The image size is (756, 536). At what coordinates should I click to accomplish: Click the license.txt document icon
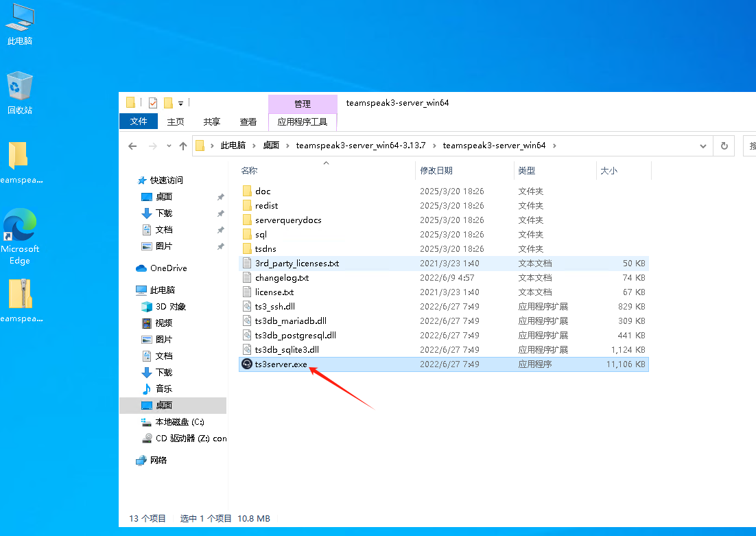[247, 292]
